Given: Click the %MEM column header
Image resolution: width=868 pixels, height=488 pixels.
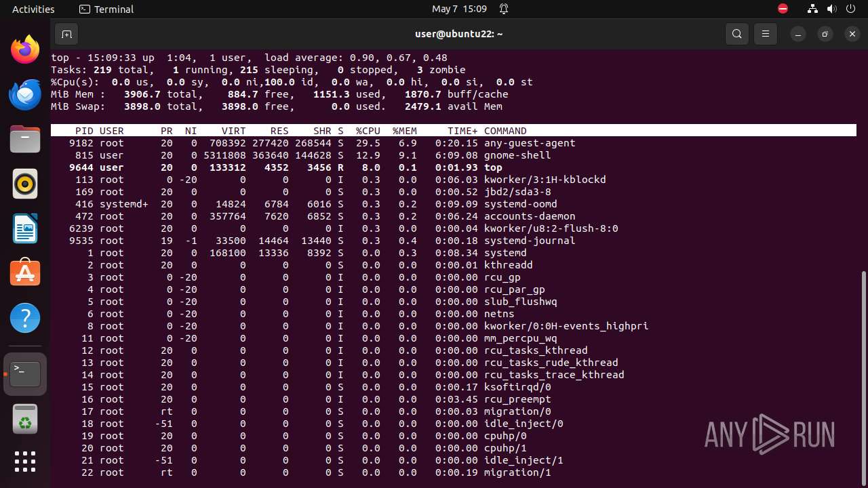Looking at the screenshot, I should tap(405, 131).
